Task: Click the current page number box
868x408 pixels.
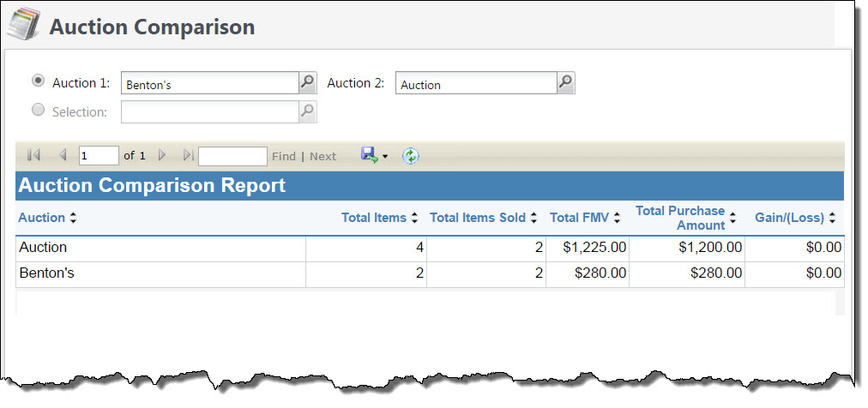Action: coord(98,155)
